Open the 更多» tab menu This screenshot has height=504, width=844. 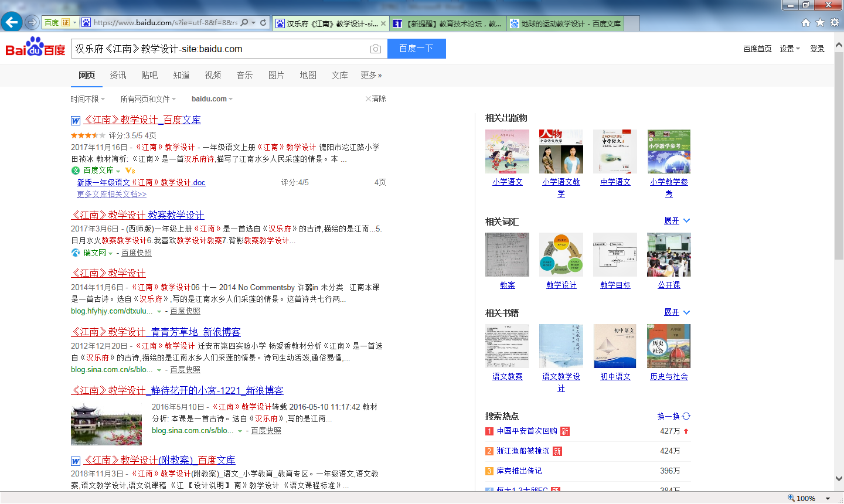[372, 75]
